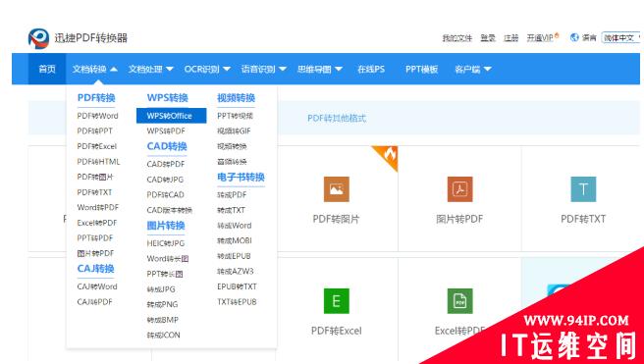Go to 首页 tab

click(47, 69)
